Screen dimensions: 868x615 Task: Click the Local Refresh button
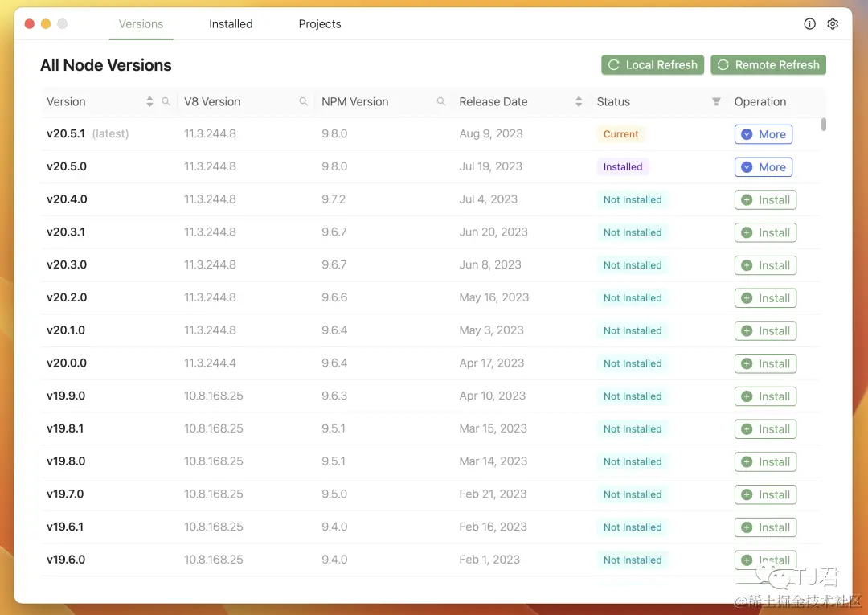653,65
